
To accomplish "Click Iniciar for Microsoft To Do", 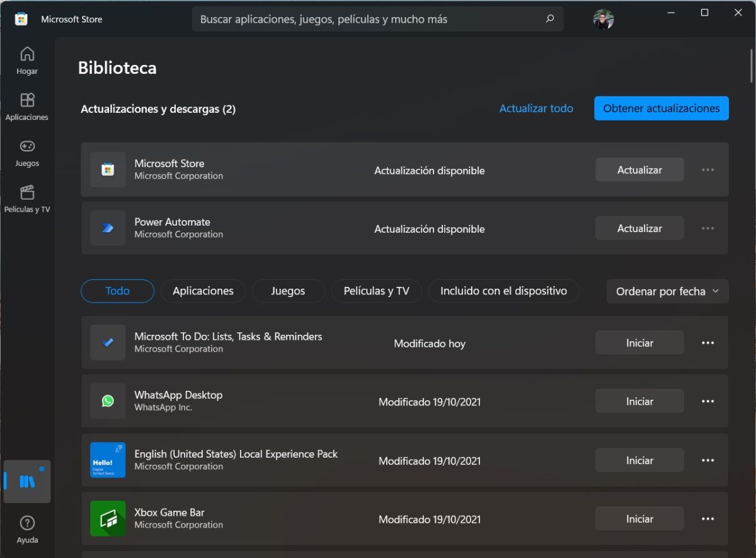I will [639, 343].
